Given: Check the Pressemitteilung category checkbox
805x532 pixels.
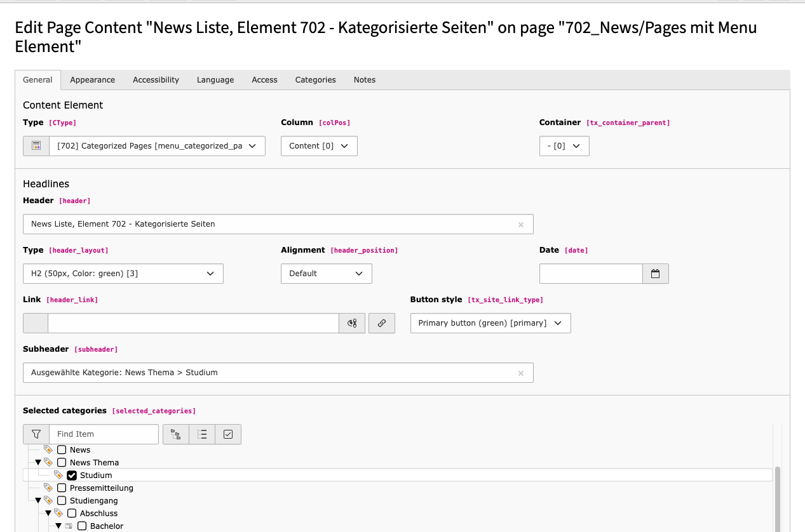Looking at the screenshot, I should pos(62,488).
